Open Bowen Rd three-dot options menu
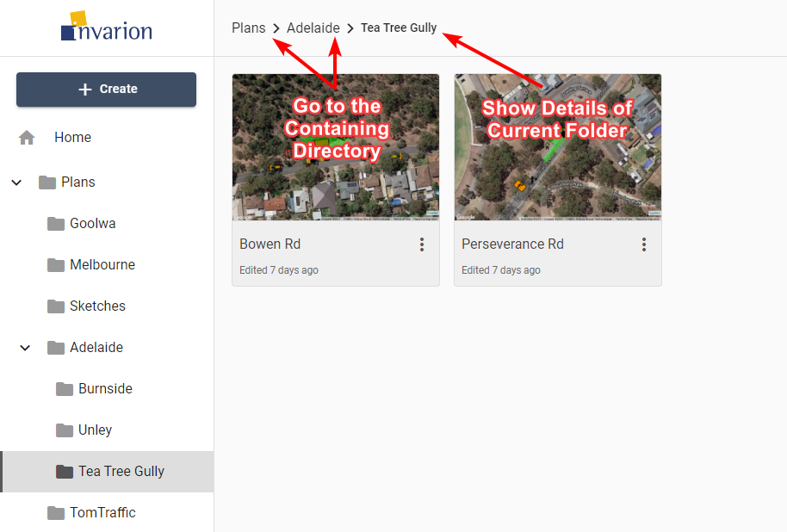 tap(422, 244)
